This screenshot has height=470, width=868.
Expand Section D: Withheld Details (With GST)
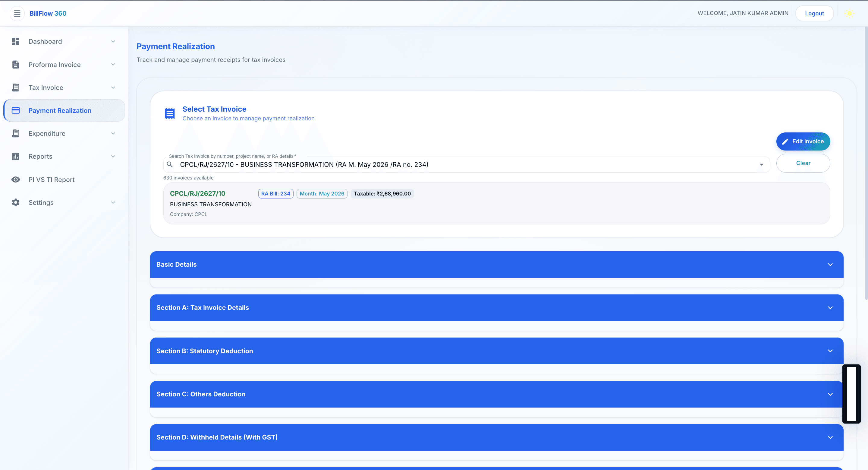tap(497, 437)
